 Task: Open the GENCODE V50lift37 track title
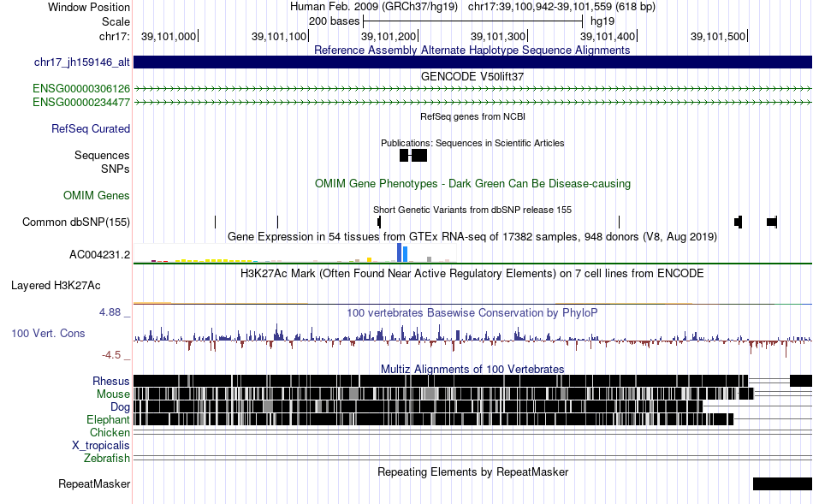click(x=472, y=76)
